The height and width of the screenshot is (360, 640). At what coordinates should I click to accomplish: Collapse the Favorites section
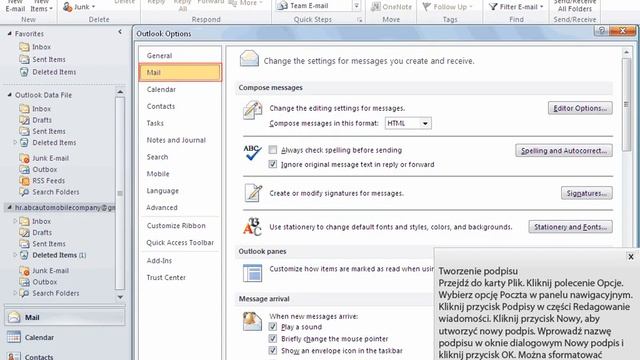(x=9, y=34)
